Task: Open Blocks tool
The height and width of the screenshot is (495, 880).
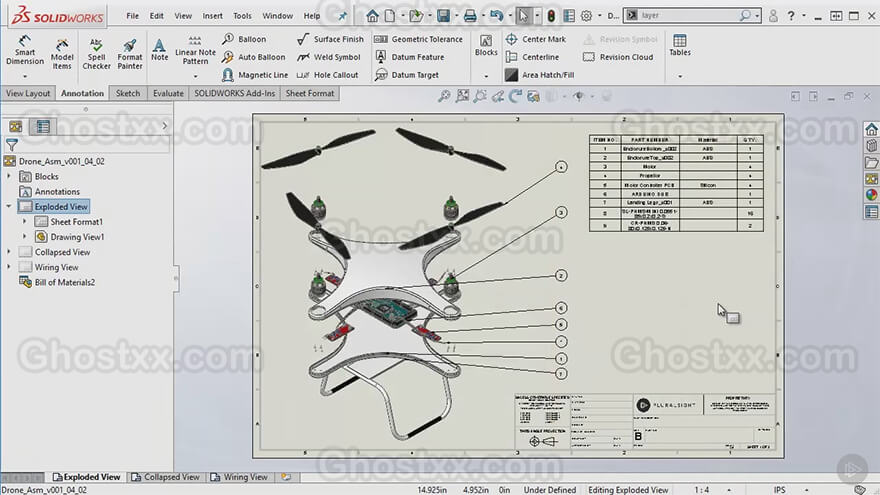Action: [486, 45]
